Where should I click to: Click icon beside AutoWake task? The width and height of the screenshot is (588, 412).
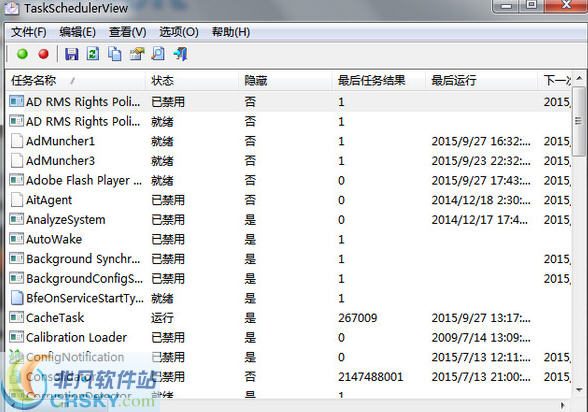16,239
